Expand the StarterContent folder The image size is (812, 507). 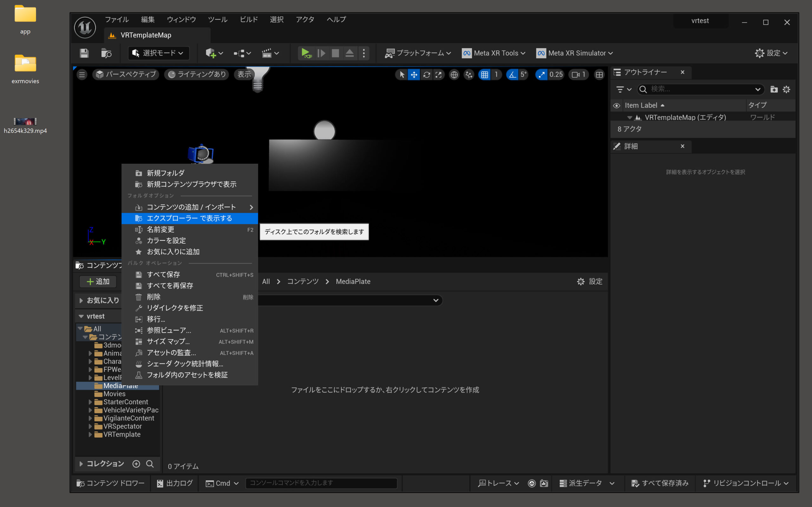point(90,402)
